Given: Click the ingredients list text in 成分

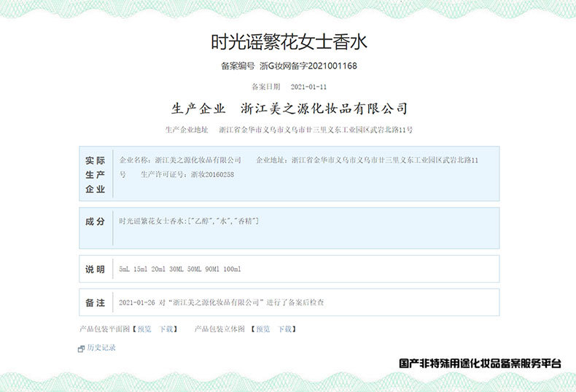Looking at the screenshot, I should click(189, 221).
